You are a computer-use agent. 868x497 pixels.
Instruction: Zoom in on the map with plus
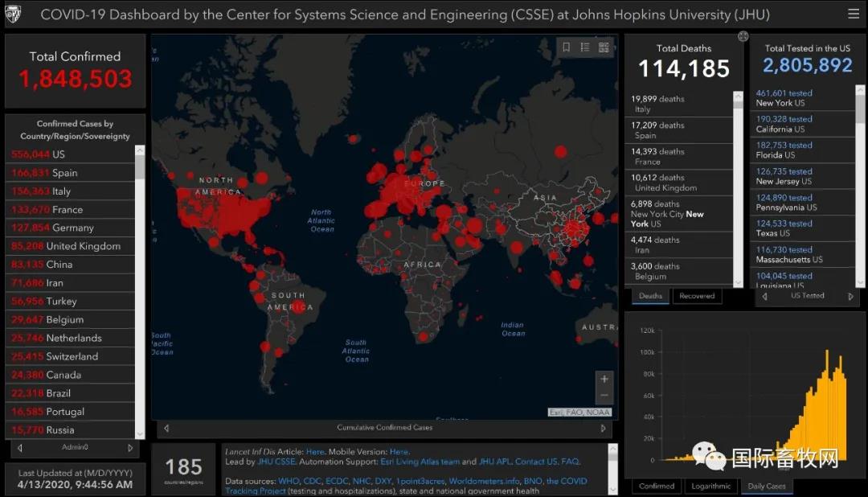(604, 379)
